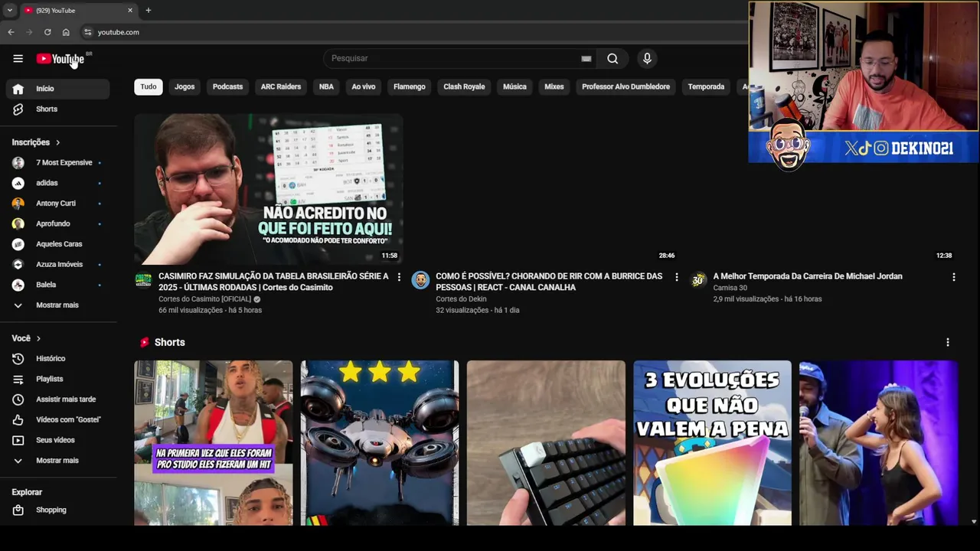Open 7 Most Expensive channel subscription
This screenshot has height=551, width=980.
[57, 162]
